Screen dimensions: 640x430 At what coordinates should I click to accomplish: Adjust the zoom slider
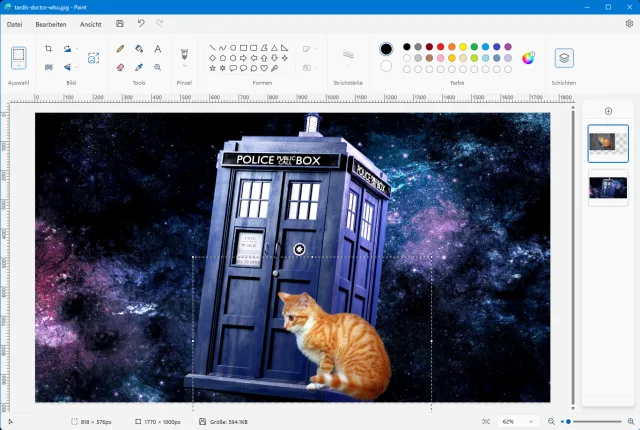[591, 421]
